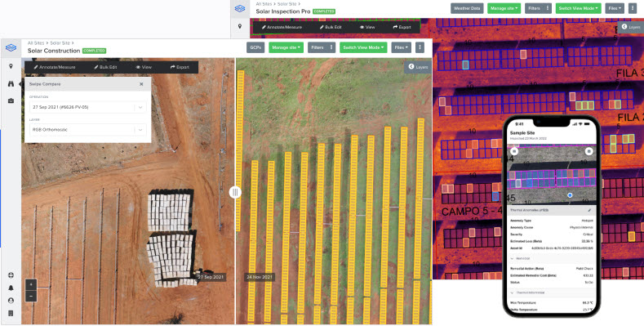
Task: Open three-dot menu next to Files in Solar Construction
Action: point(420,47)
